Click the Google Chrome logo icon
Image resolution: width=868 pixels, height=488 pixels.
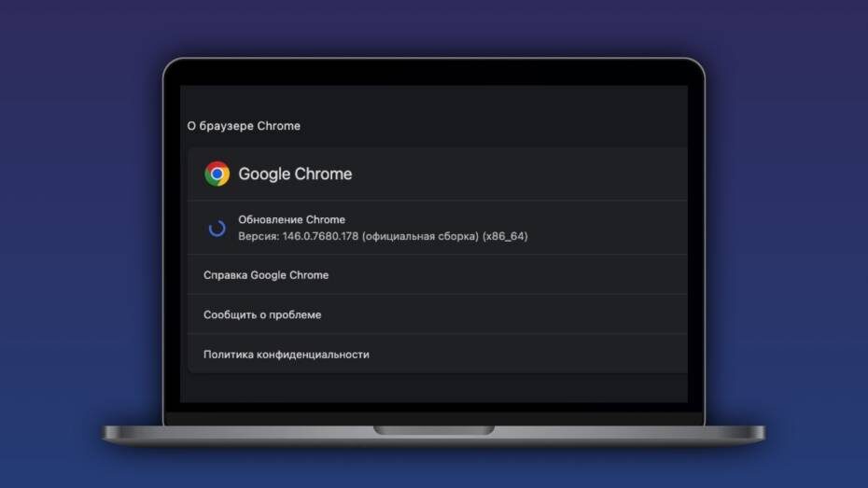coord(217,174)
